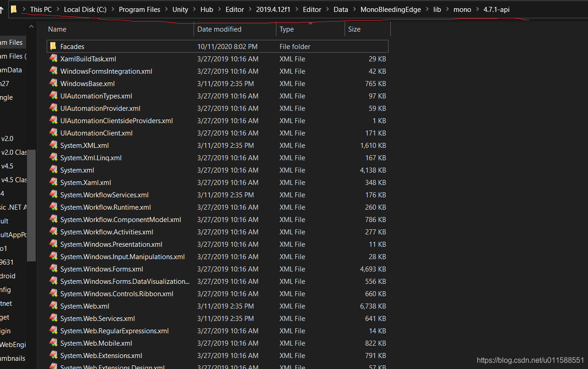Expand chevron after Local Disk (C:) breadcrumb

113,10
